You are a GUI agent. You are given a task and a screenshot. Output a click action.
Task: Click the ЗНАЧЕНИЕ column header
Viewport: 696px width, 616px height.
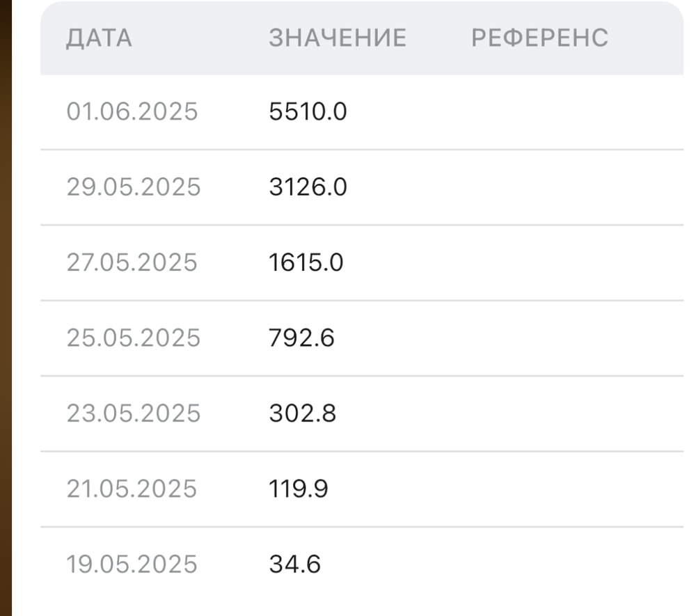click(338, 38)
